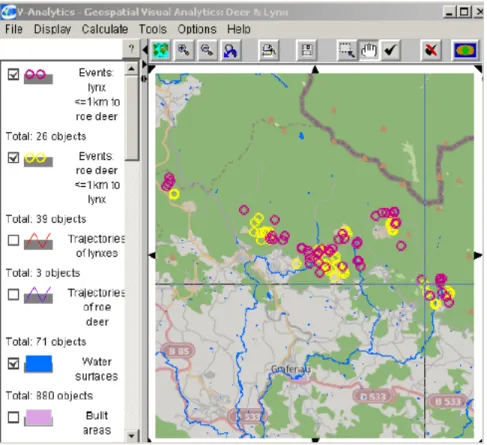Click pink Built areas color swatch
The image size is (487, 445).
click(38, 418)
